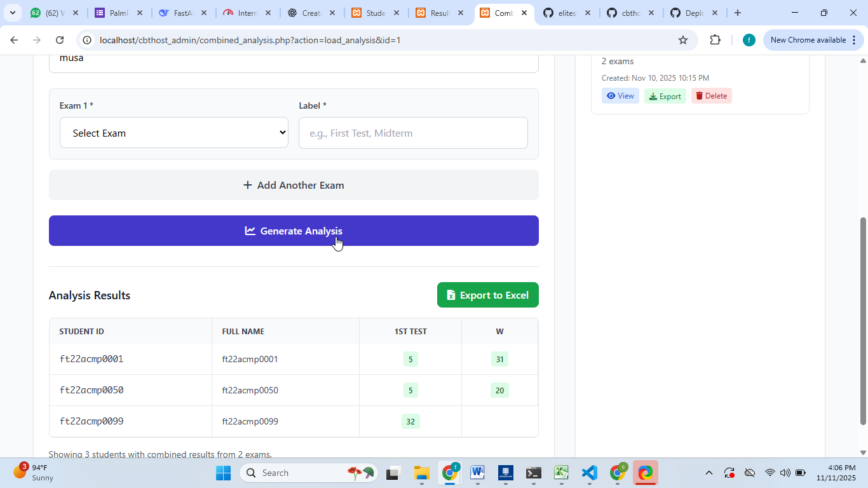Open the Chrome extensions menu
The image size is (868, 488).
click(x=715, y=40)
